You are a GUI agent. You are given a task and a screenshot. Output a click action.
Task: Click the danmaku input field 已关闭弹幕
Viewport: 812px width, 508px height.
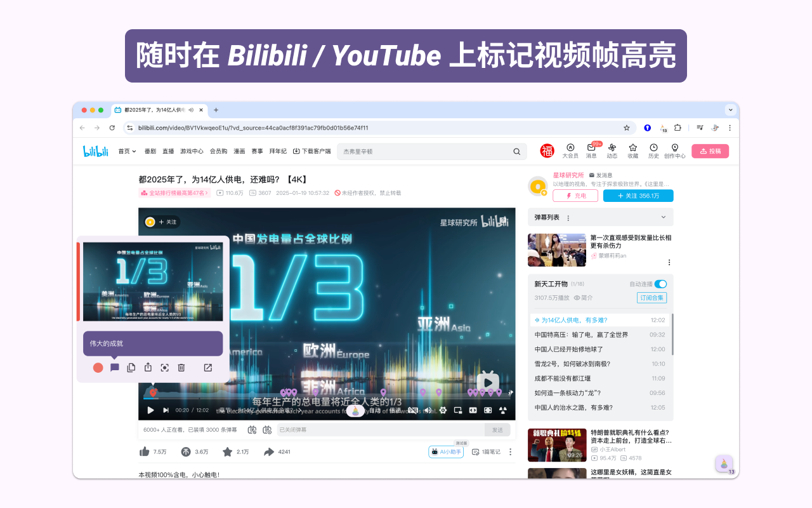(x=381, y=430)
